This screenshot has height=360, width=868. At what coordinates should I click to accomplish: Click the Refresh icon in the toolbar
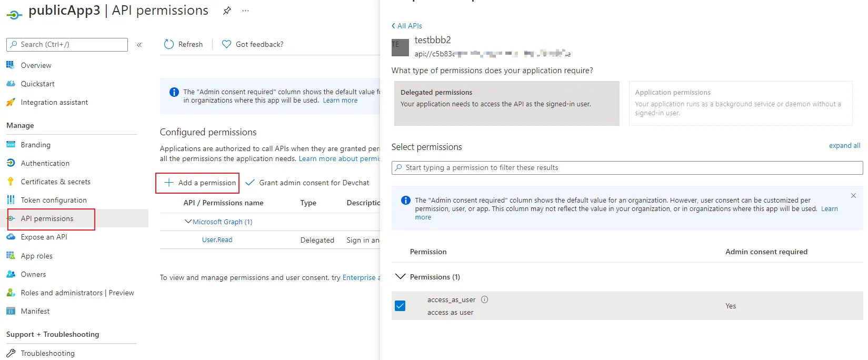pyautogui.click(x=169, y=44)
